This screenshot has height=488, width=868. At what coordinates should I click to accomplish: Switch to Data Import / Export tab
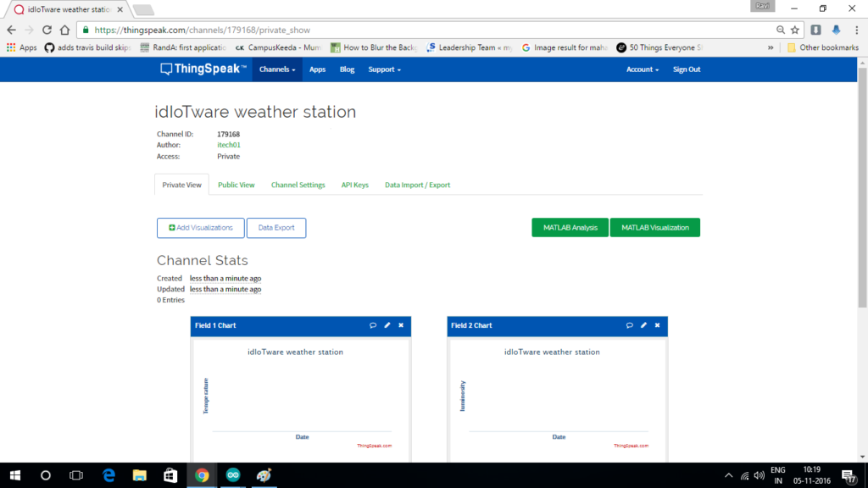[x=417, y=185]
